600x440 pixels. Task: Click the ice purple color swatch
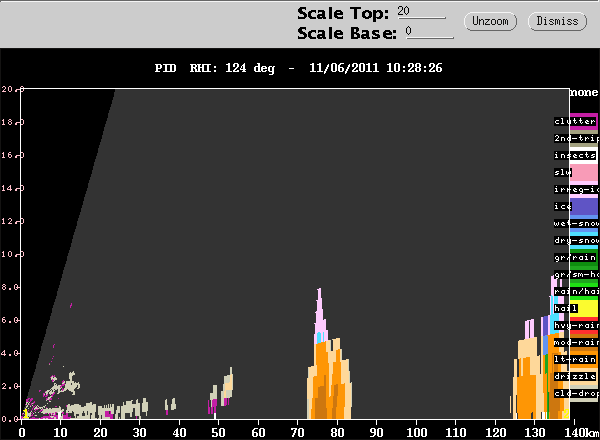[584, 207]
